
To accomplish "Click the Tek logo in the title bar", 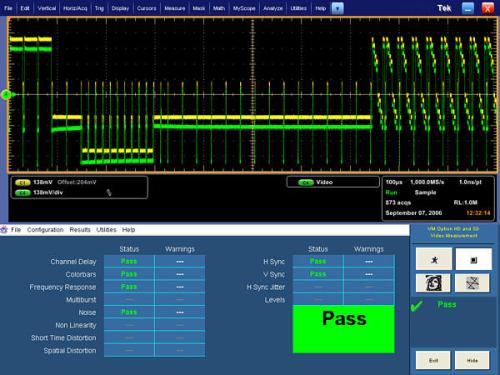I will click(444, 8).
